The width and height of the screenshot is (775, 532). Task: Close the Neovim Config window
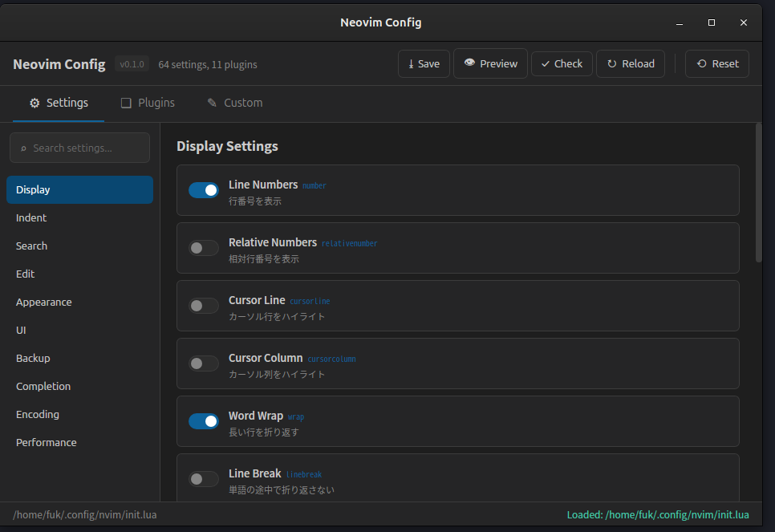744,22
